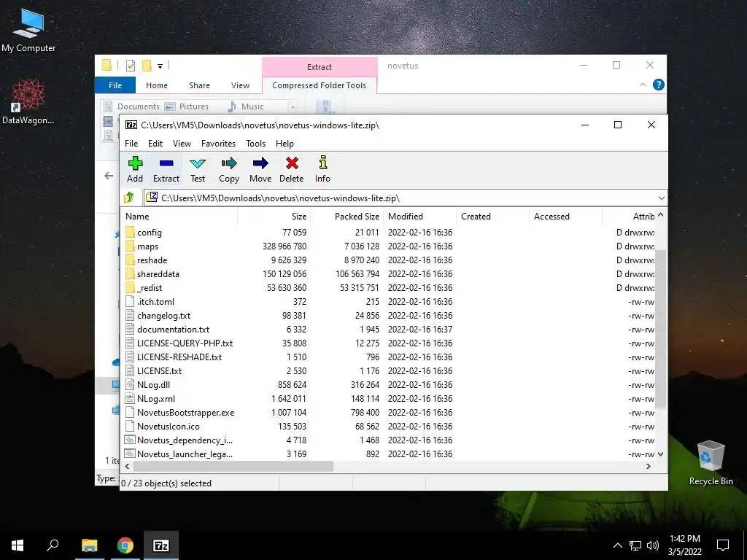Launch Chrome from the taskbar
This screenshot has height=560, width=747.
click(125, 545)
